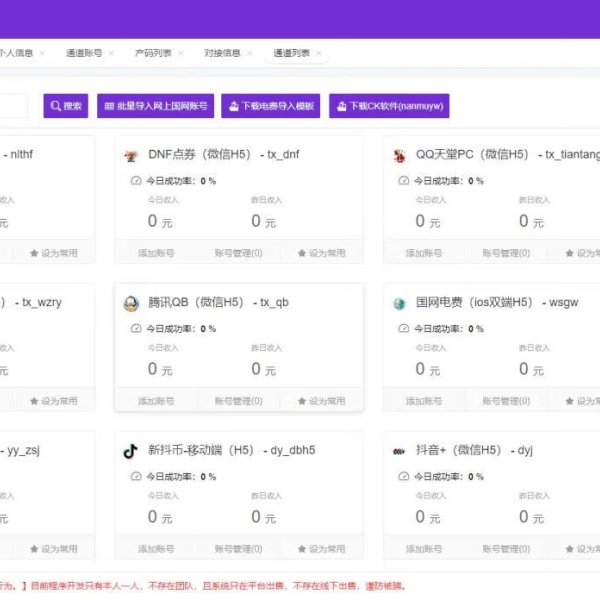Click 设为常用 in yy_zsj card
This screenshot has width=600, height=600.
[54, 549]
